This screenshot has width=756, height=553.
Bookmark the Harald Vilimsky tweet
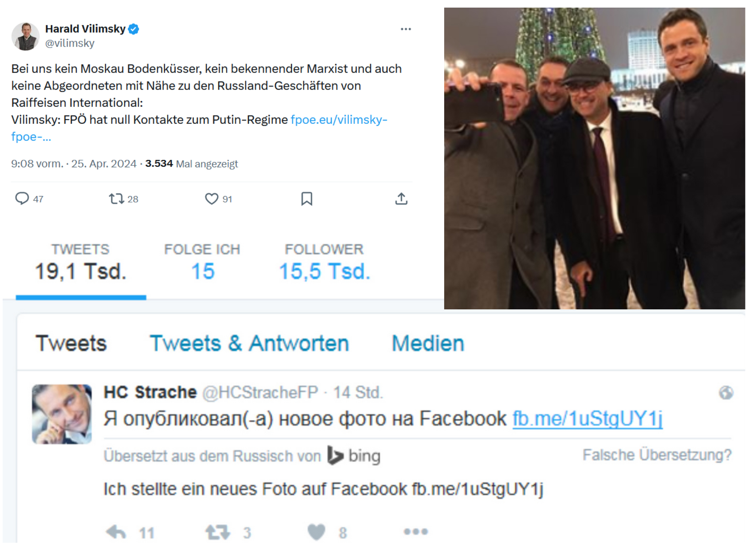pyautogui.click(x=307, y=199)
